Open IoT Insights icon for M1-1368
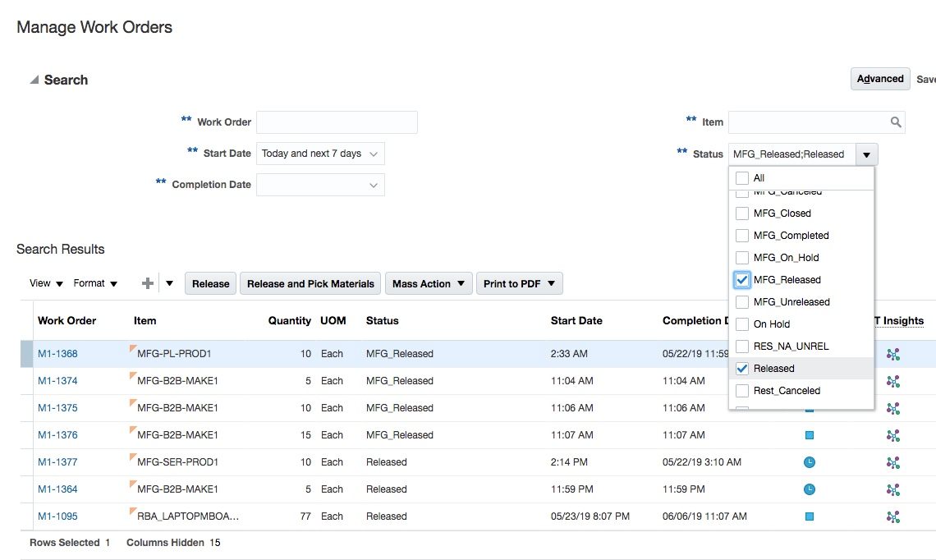The width and height of the screenshot is (936, 560). [x=893, y=355]
